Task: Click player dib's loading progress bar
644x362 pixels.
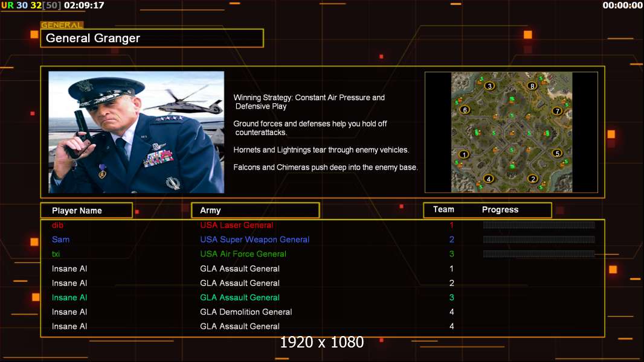Action: tap(539, 225)
